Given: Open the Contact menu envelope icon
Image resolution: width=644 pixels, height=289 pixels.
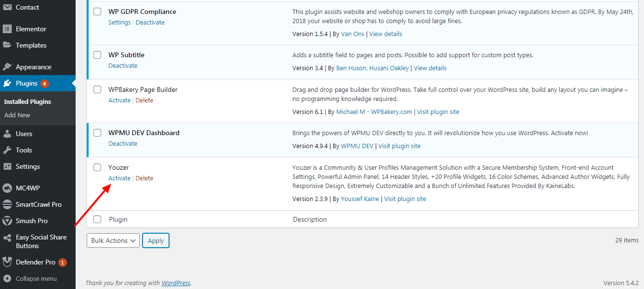Looking at the screenshot, I should pyautogui.click(x=7, y=8).
